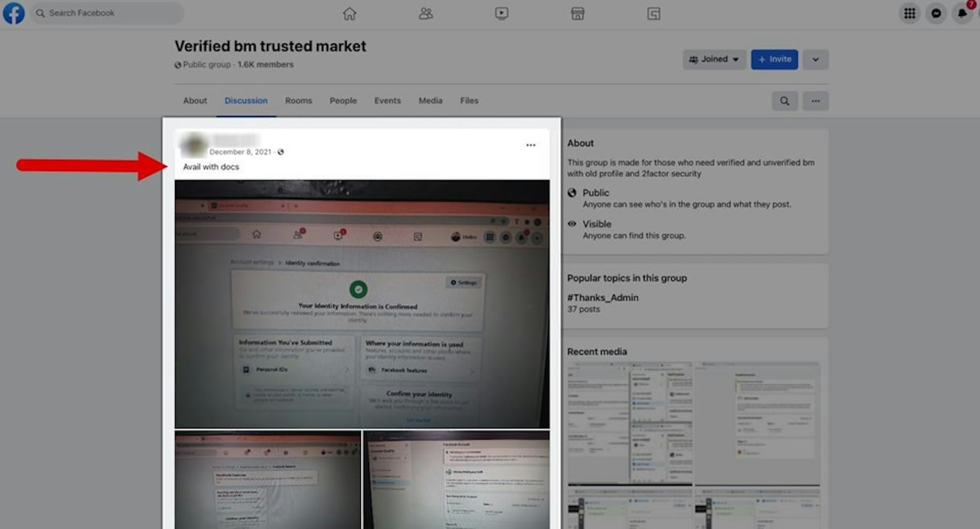
Task: Click the Invite button
Action: 775,59
